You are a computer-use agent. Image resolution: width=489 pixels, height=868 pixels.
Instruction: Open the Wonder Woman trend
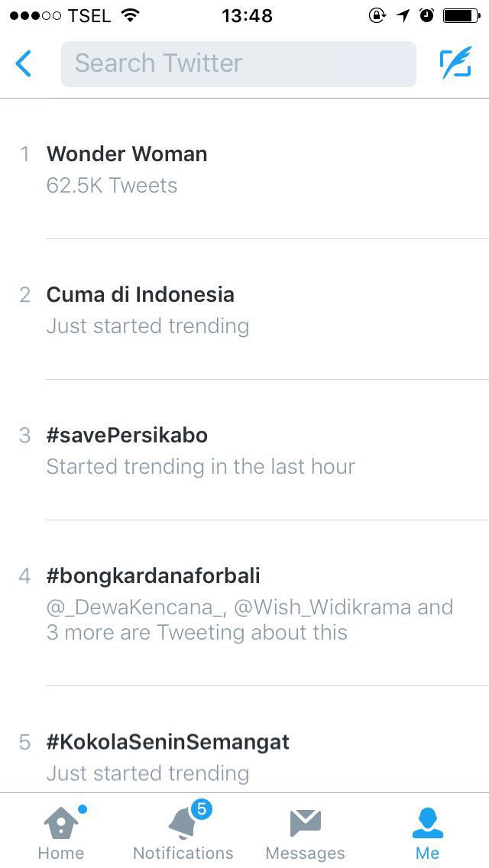coord(127,154)
